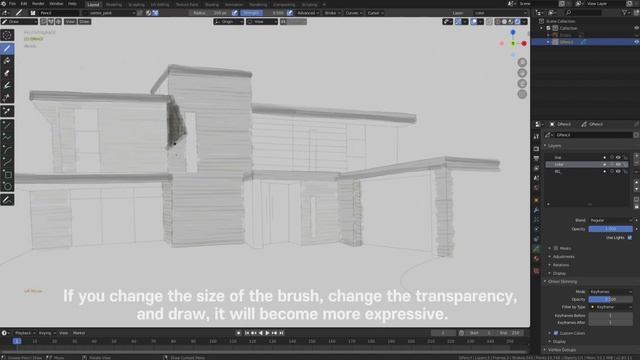640x360 pixels.
Task: Open the Cursor settings dropdown
Action: click(x=375, y=13)
